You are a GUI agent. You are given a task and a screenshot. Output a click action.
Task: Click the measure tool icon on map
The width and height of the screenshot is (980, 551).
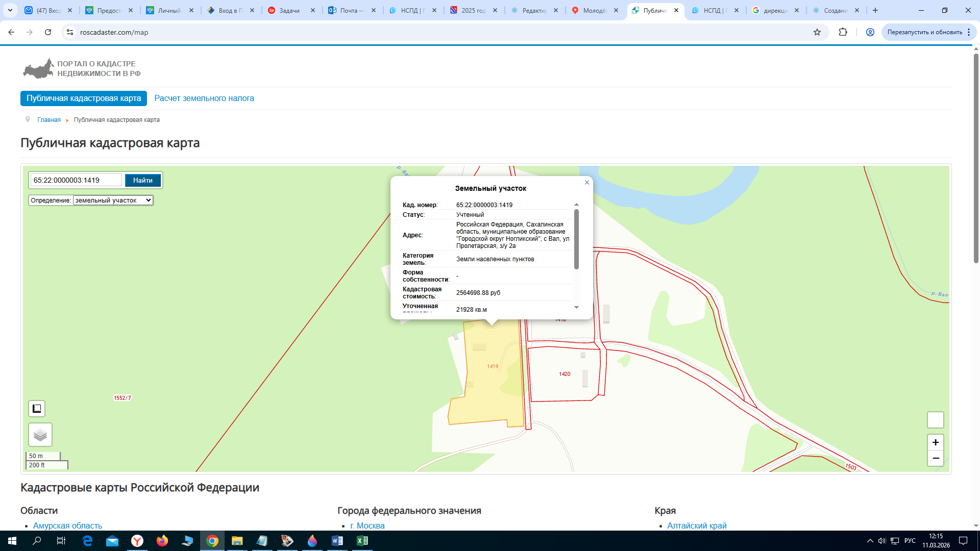(37, 409)
